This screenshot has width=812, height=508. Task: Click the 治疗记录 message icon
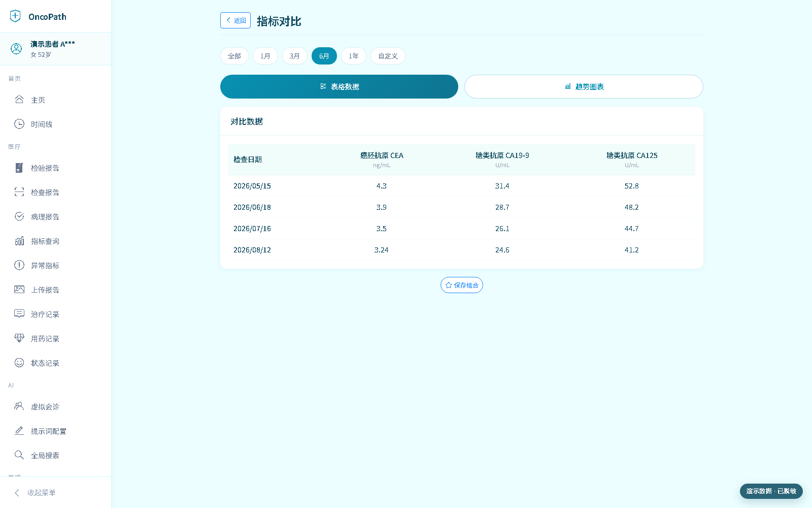pyautogui.click(x=19, y=314)
